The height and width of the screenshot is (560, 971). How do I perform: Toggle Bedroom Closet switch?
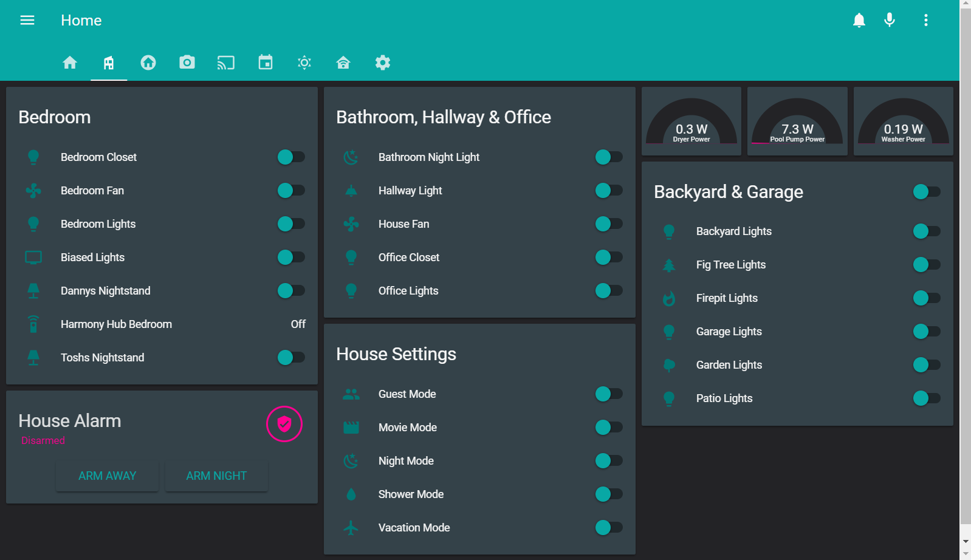tap(291, 157)
